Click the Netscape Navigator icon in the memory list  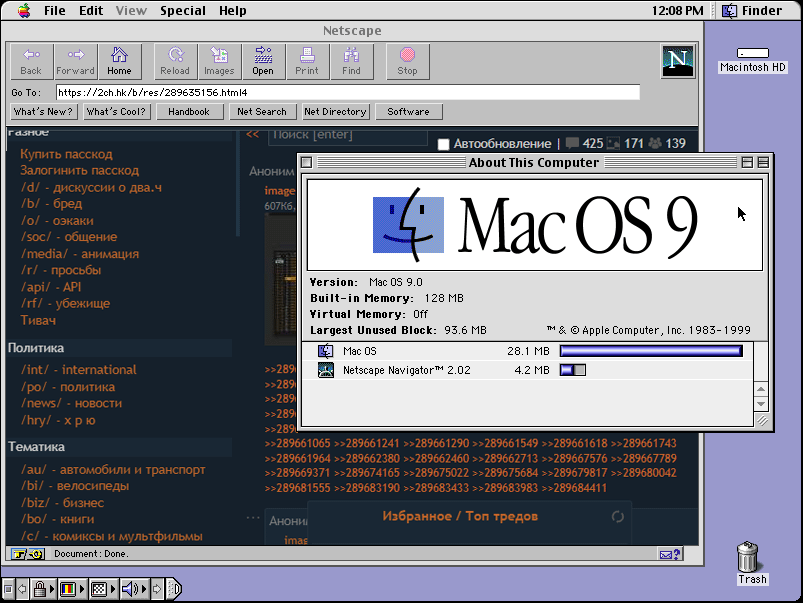click(x=326, y=370)
